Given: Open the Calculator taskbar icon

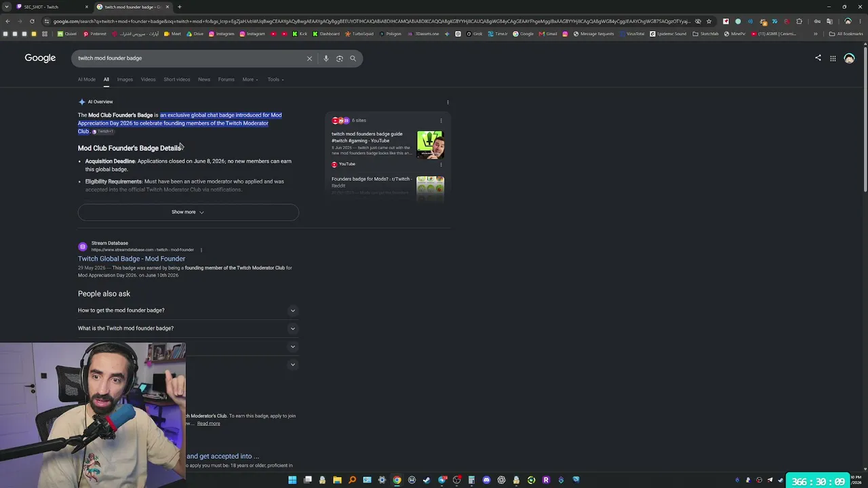Looking at the screenshot, I should [x=471, y=480].
